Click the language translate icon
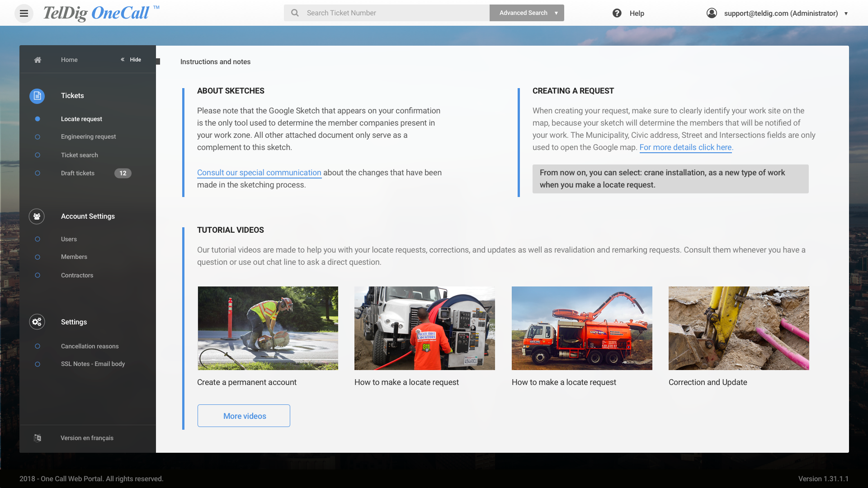 (x=38, y=438)
